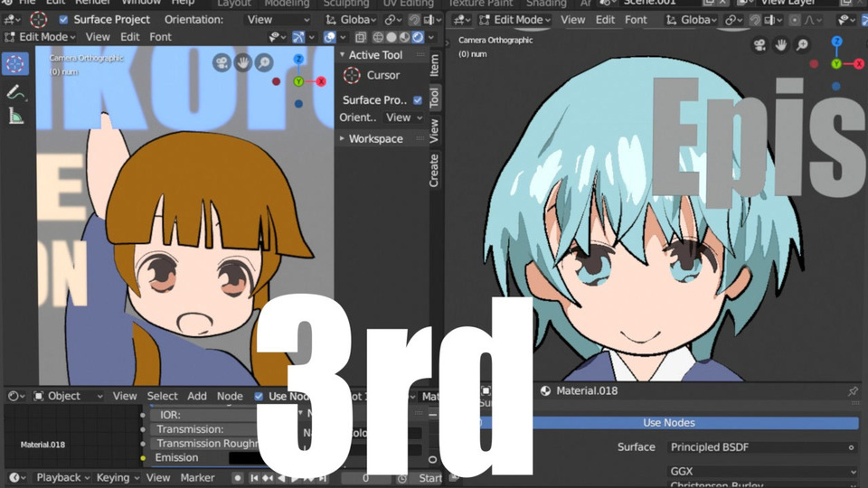This screenshot has height=488, width=868.
Task: Select the Cursor tool in left toolbar
Action: click(x=15, y=64)
